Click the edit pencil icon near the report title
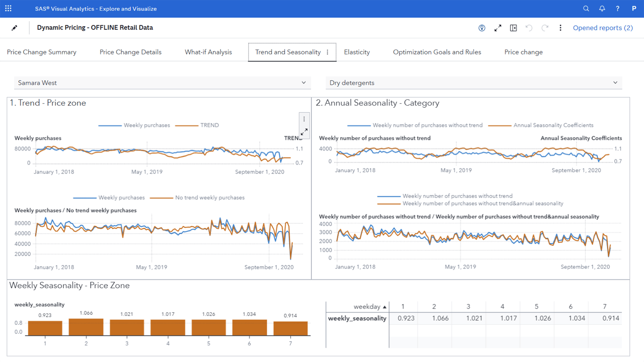644x362 pixels. 15,28
